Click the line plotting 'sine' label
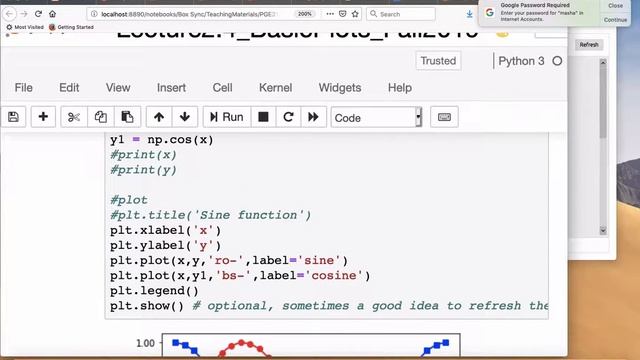This screenshot has height=360, width=640. 229,261
